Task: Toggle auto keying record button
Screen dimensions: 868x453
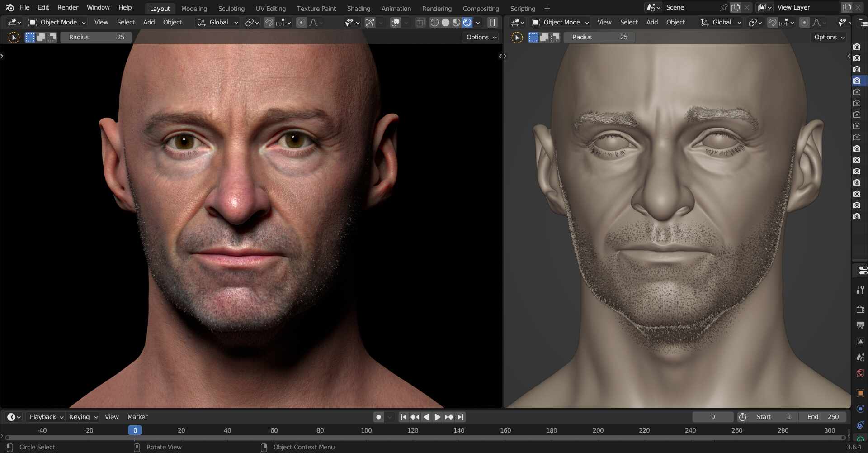Action: point(379,417)
